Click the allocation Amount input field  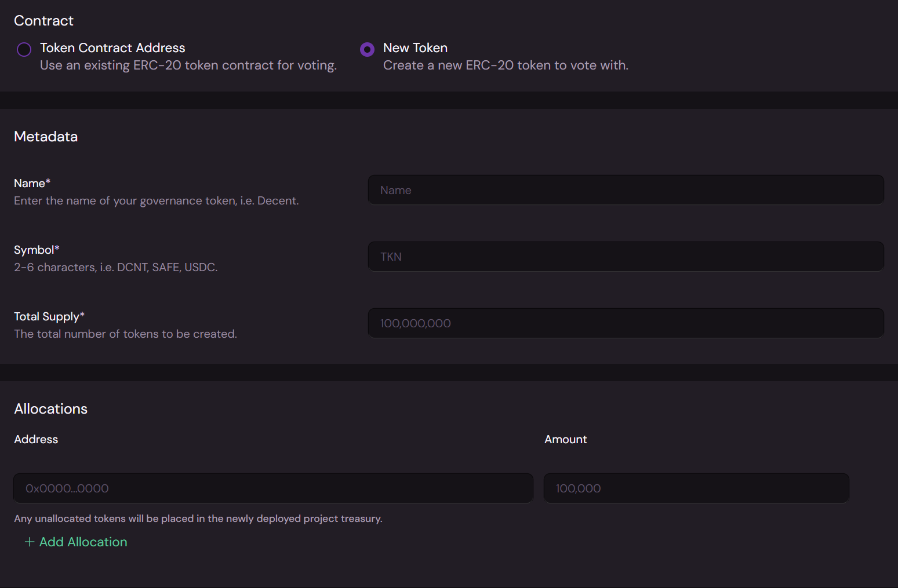tap(696, 488)
